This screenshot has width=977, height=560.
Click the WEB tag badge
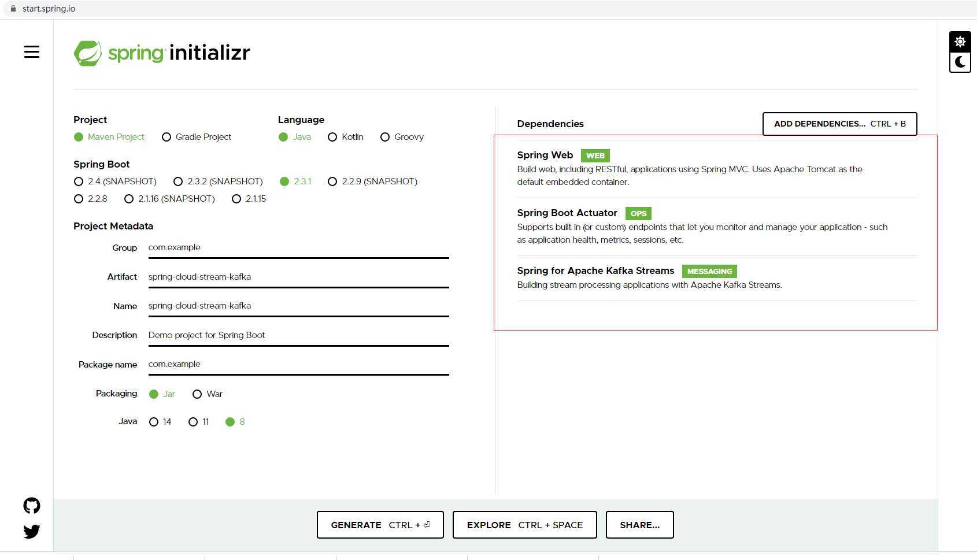(595, 155)
